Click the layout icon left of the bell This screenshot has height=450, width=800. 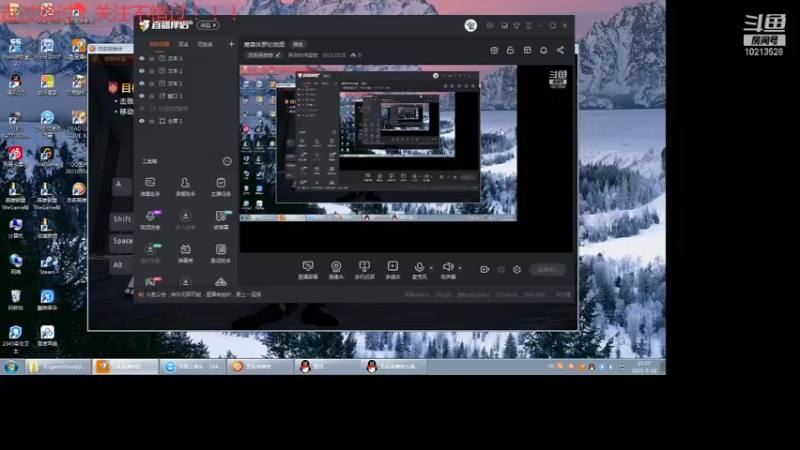coord(527,50)
